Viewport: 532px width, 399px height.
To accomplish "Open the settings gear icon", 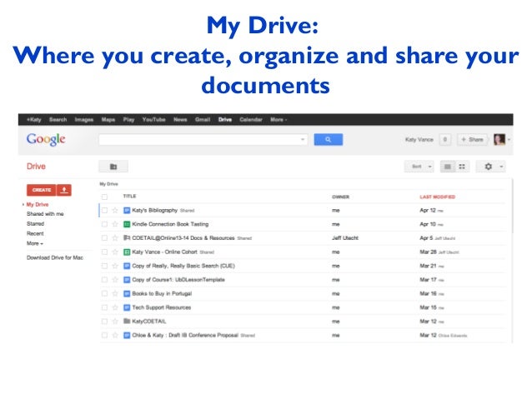I will (x=489, y=167).
